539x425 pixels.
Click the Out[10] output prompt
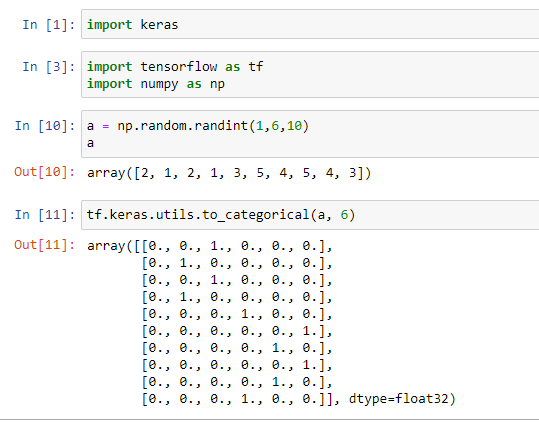[45, 172]
